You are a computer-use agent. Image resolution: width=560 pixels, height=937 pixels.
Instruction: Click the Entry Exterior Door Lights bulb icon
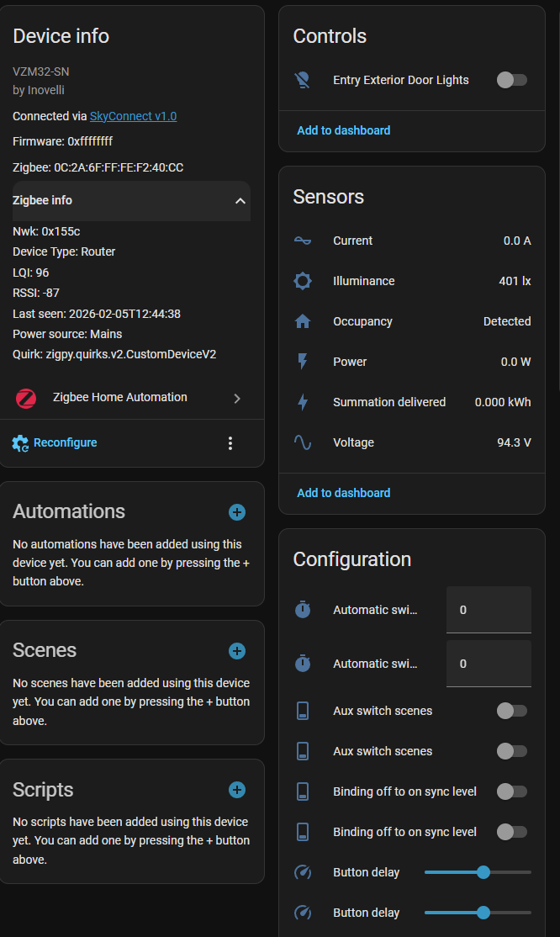point(303,80)
